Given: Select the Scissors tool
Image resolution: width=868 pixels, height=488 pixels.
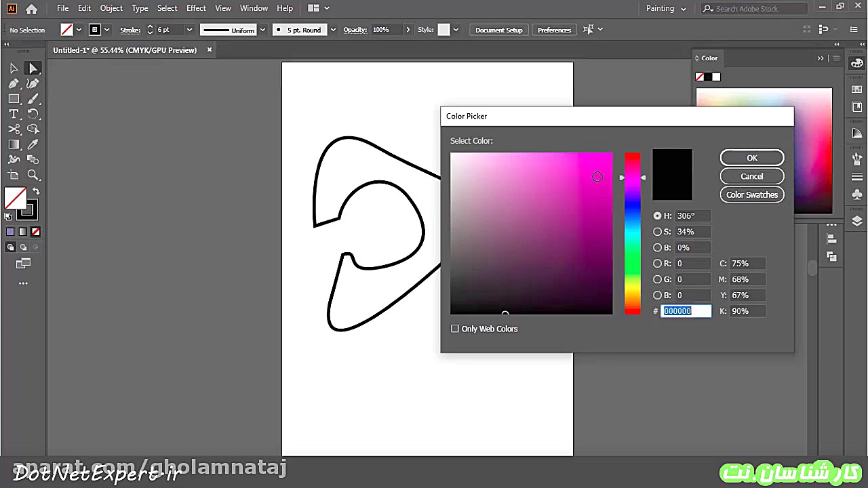Looking at the screenshot, I should click(x=14, y=129).
